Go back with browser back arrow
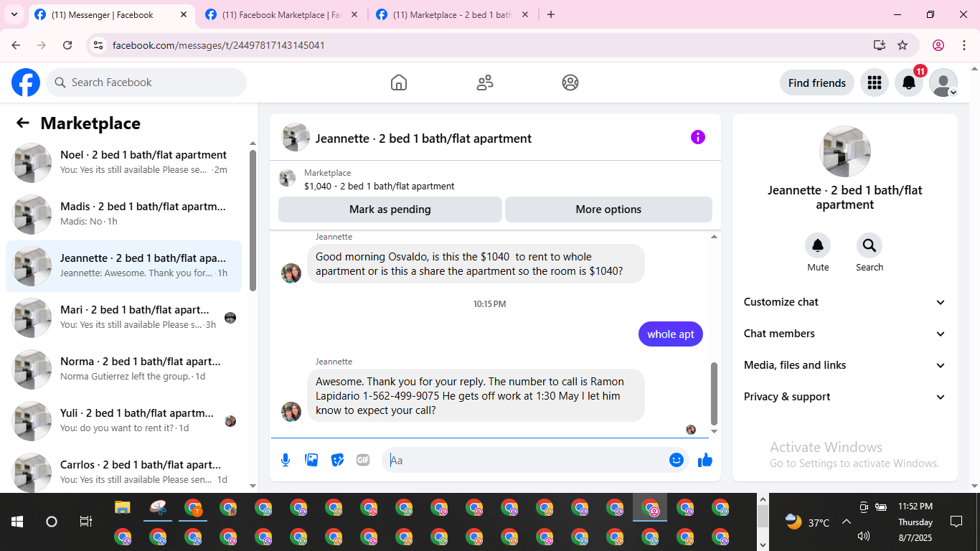 pyautogui.click(x=16, y=45)
